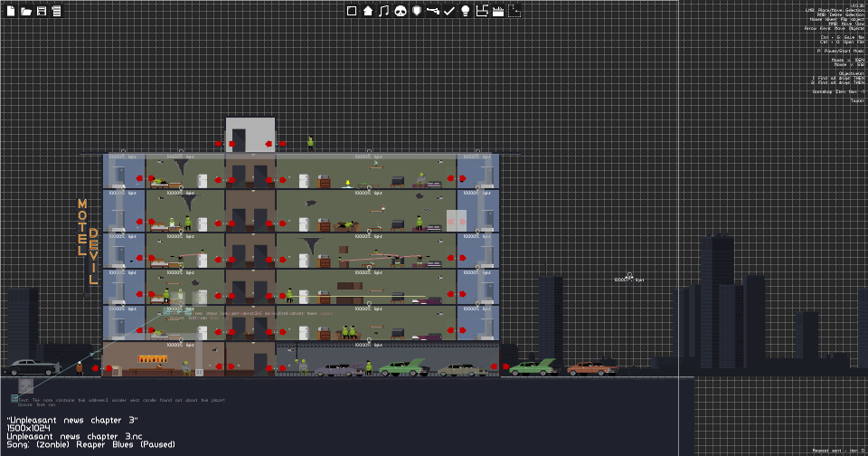
Task: Select the orange car parked outside
Action: tap(591, 368)
